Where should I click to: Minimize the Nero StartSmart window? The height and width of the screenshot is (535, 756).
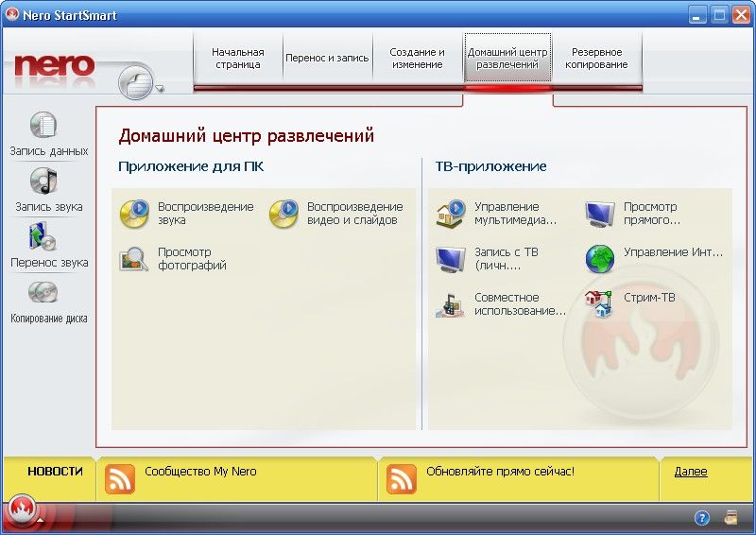coord(696,15)
